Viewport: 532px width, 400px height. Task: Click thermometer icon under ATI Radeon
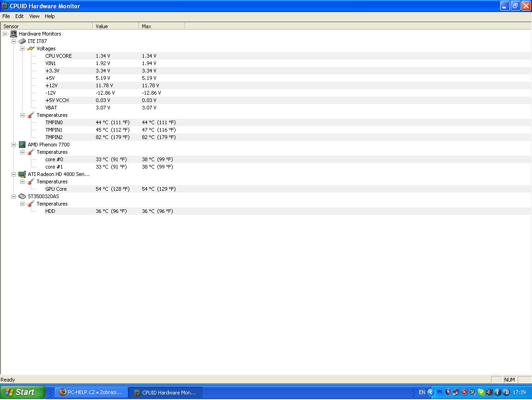click(31, 182)
